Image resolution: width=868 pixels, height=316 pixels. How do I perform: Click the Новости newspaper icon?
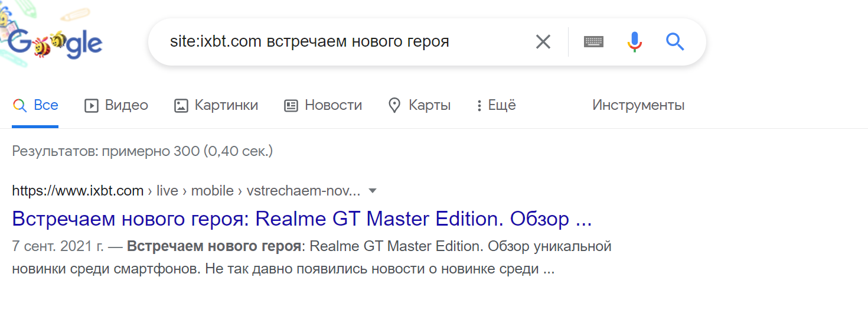[291, 106]
